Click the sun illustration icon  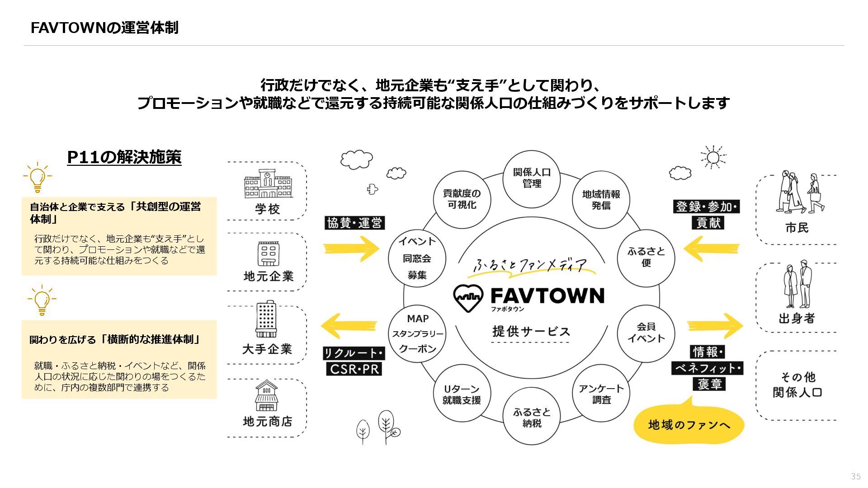[x=713, y=157]
